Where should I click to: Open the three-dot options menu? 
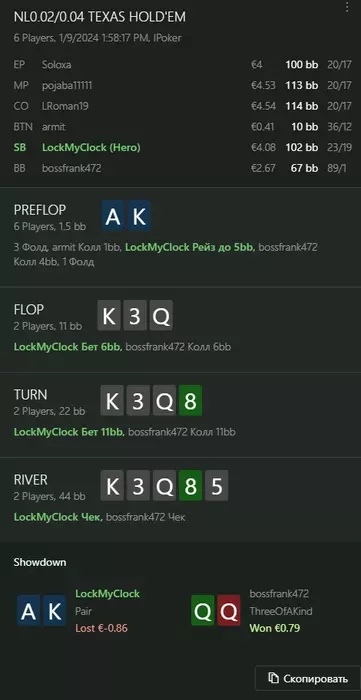click(347, 7)
